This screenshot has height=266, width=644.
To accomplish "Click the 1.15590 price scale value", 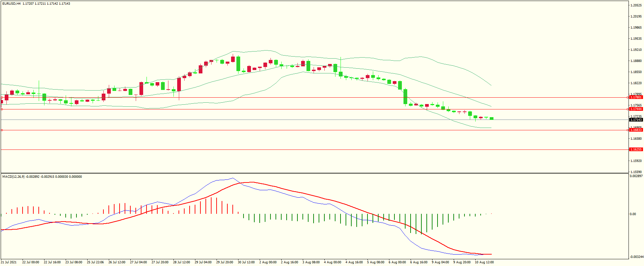I will (x=636, y=172).
